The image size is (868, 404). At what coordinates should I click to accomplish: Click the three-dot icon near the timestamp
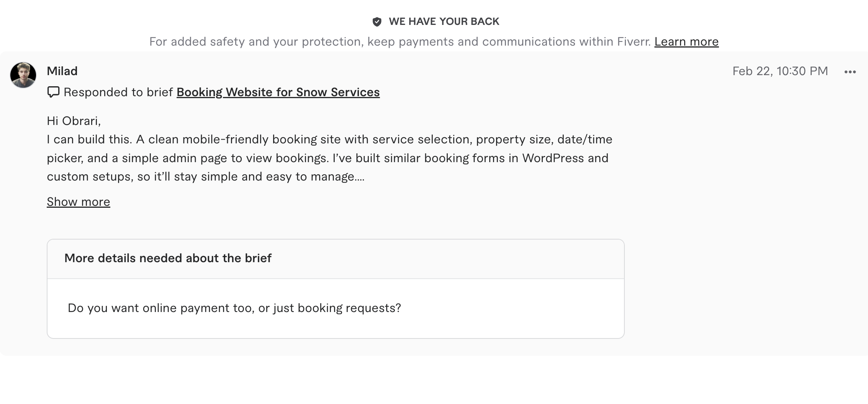pos(850,71)
